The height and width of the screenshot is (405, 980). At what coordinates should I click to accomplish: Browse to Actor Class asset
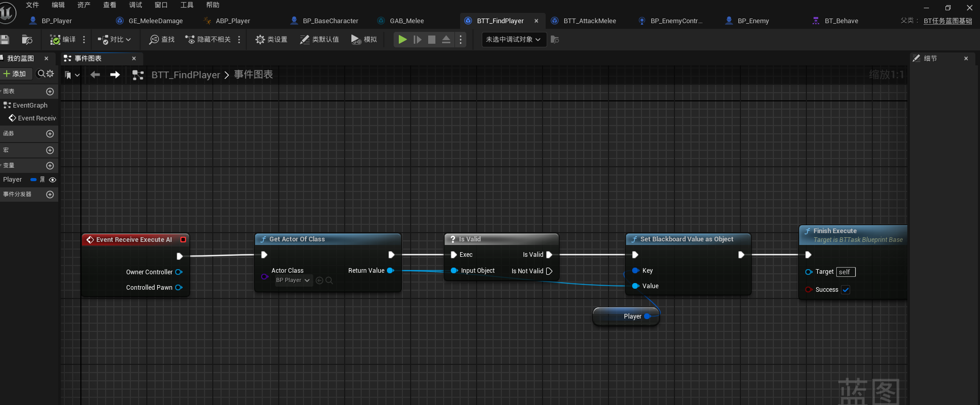point(329,280)
